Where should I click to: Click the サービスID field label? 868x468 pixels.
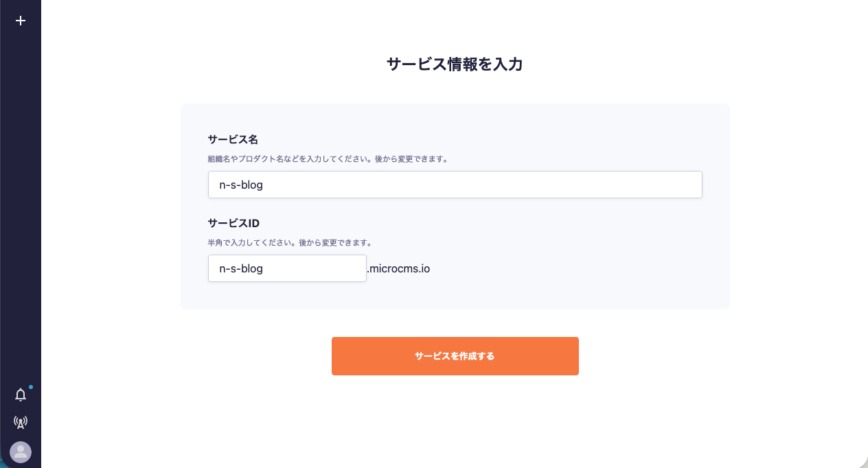pyautogui.click(x=233, y=223)
